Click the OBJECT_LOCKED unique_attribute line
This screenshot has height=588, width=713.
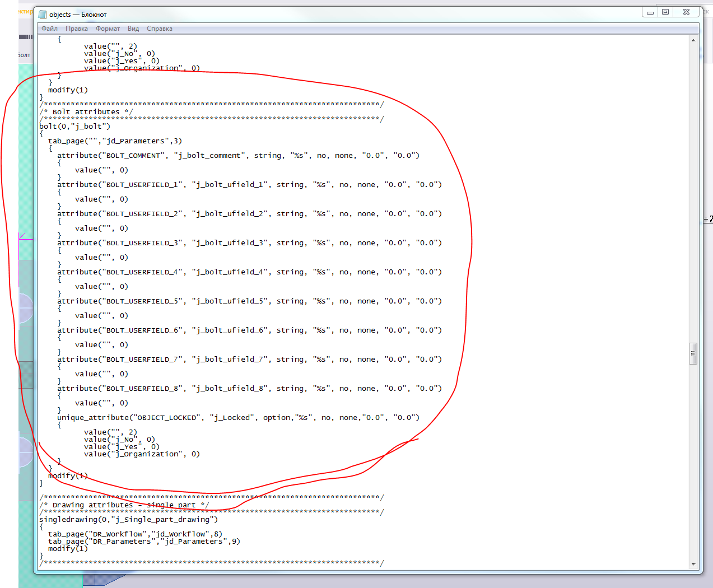click(x=238, y=418)
